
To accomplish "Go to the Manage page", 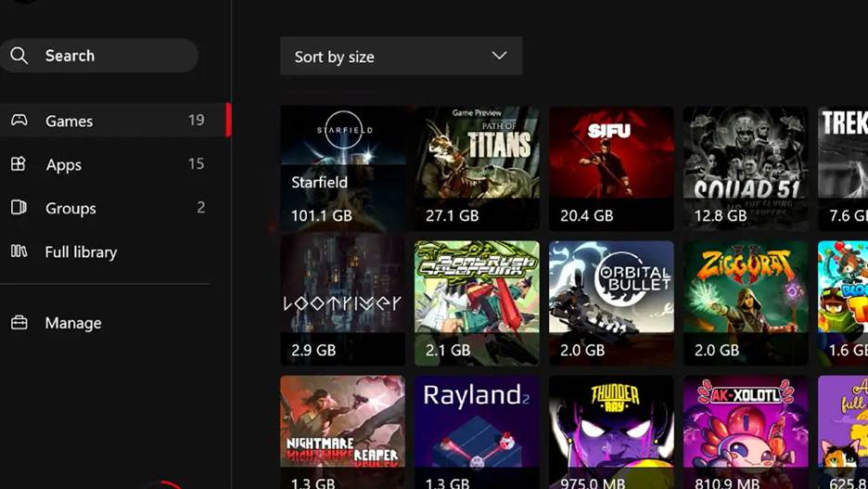I will (x=73, y=323).
